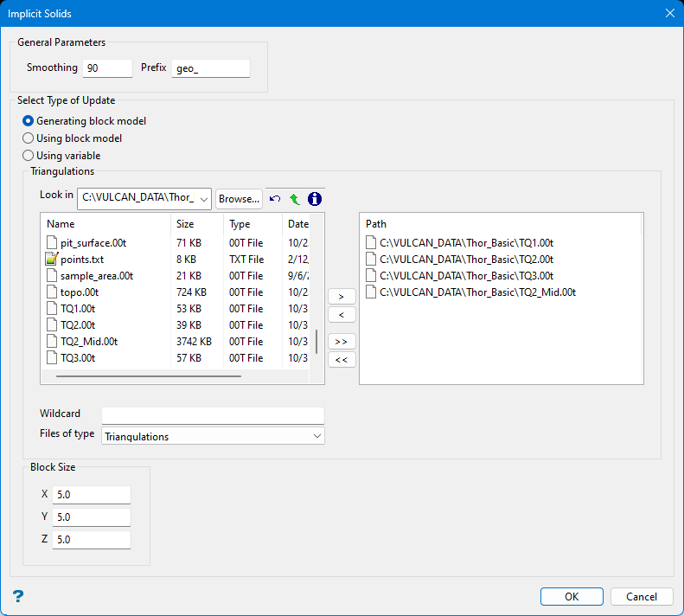Select the Generating block model option

coord(29,121)
